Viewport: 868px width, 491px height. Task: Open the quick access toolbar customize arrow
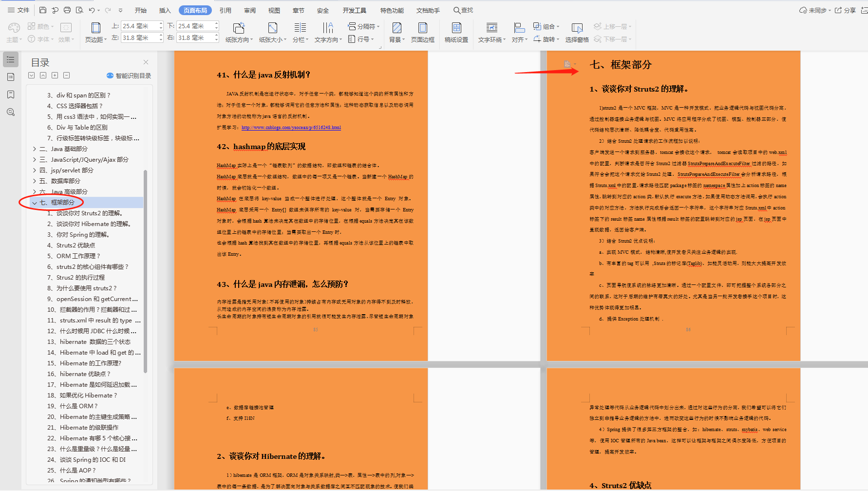120,10
